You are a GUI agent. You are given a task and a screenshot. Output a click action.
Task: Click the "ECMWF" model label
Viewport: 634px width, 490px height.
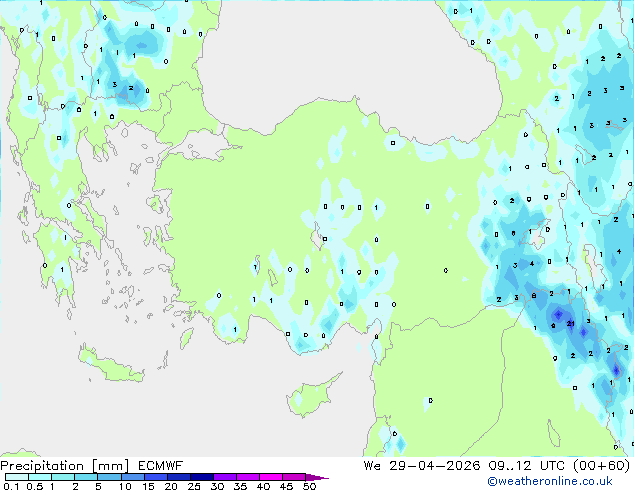[x=161, y=466]
